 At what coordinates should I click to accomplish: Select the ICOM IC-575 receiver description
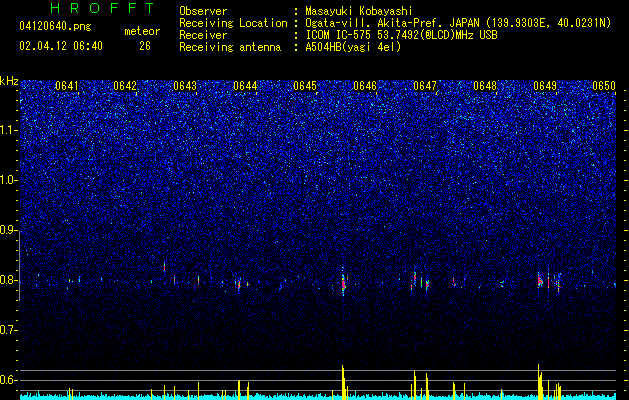click(x=401, y=35)
